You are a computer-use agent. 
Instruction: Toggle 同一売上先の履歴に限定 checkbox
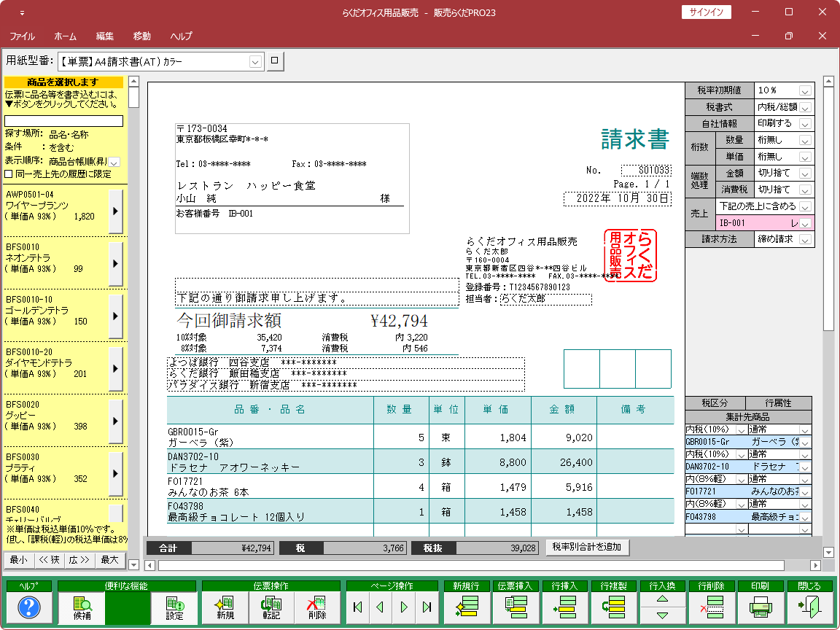click(x=9, y=174)
